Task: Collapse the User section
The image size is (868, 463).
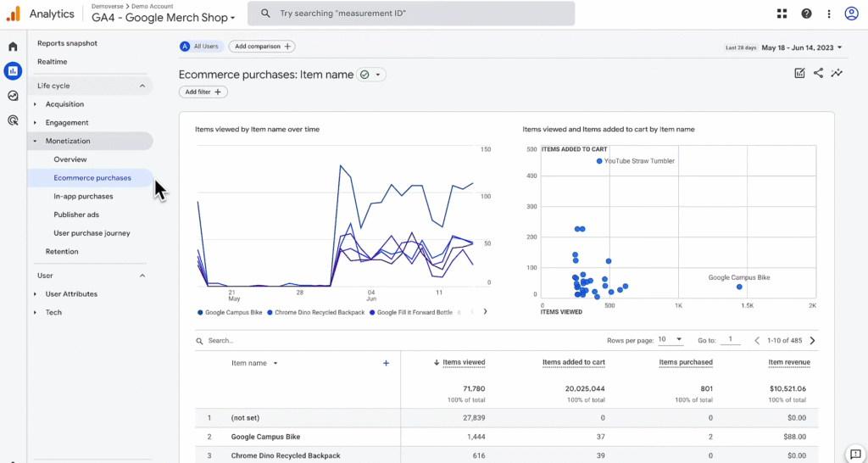Action: (142, 276)
